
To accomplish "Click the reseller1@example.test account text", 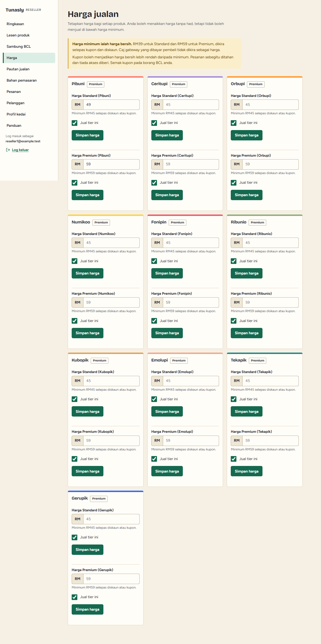I will click(x=23, y=141).
